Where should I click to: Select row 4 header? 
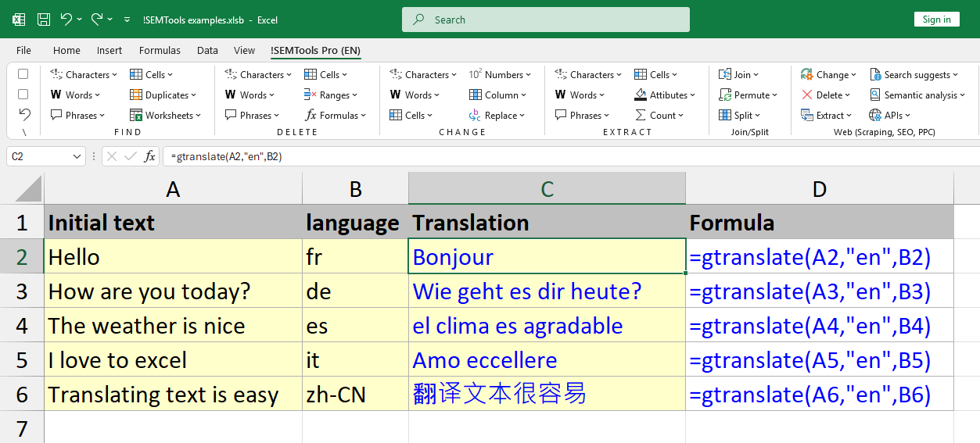coord(22,326)
